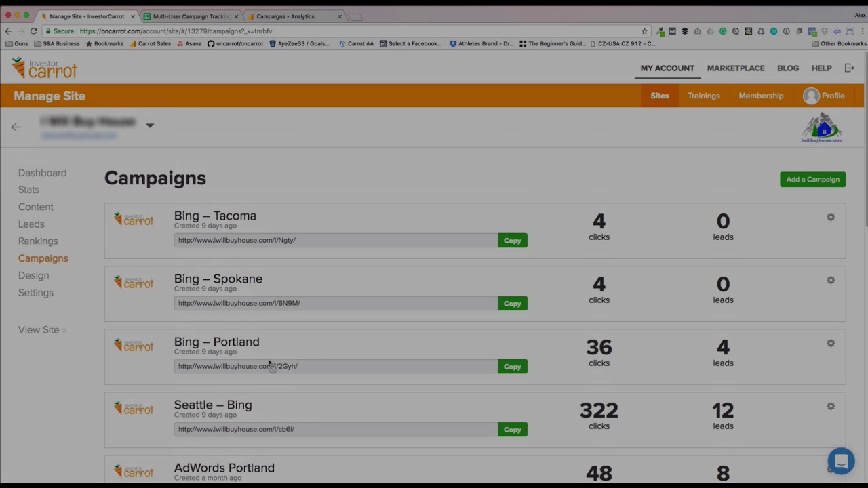The height and width of the screenshot is (488, 868).
Task: Open BLOG in top navigation
Action: click(788, 68)
